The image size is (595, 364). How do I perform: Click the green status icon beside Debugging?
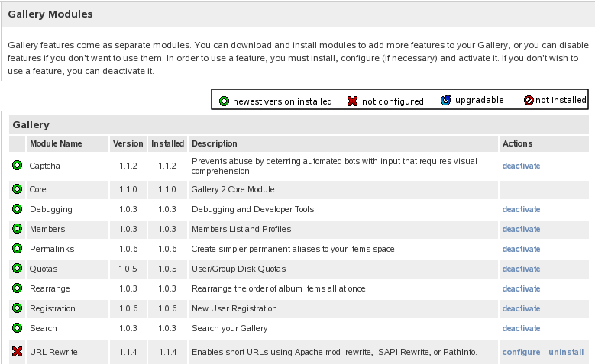pos(17,209)
